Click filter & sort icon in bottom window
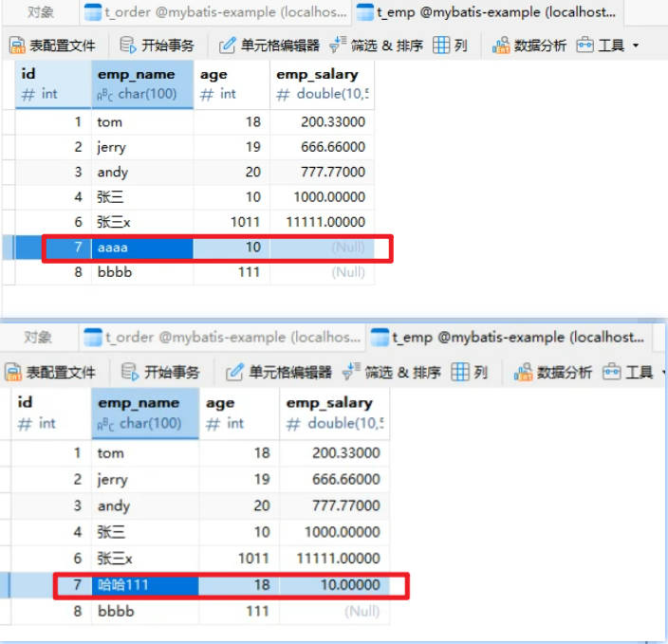668x644 pixels. pyautogui.click(x=351, y=372)
